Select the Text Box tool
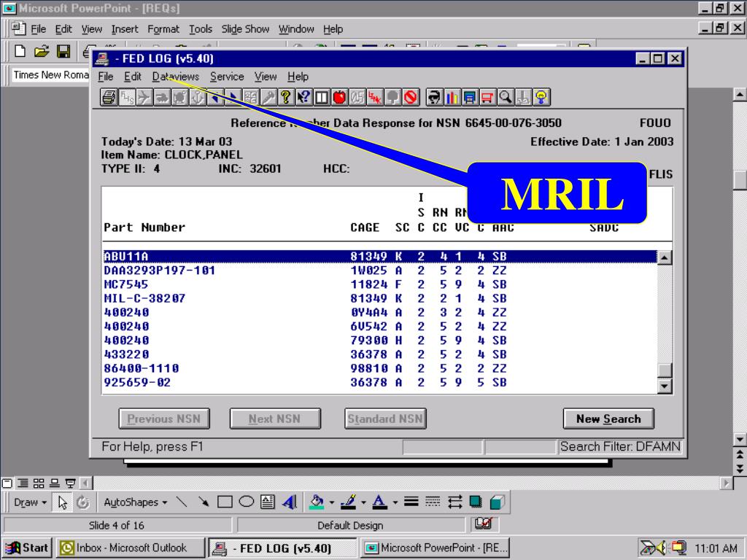The image size is (747, 560). click(x=268, y=502)
